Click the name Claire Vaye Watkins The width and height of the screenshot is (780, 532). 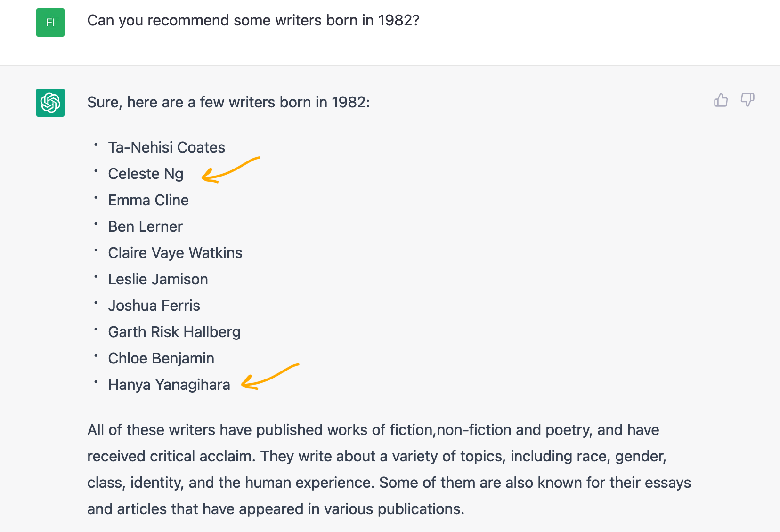click(175, 253)
